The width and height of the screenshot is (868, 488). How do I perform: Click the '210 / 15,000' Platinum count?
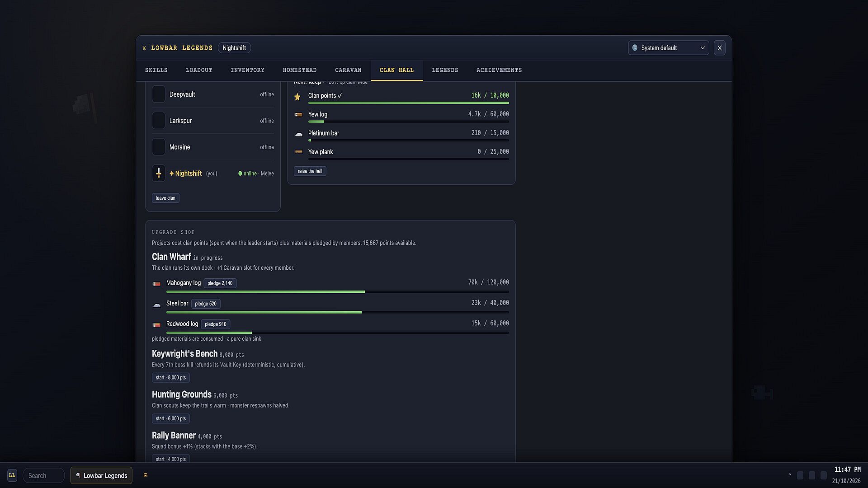pyautogui.click(x=490, y=133)
